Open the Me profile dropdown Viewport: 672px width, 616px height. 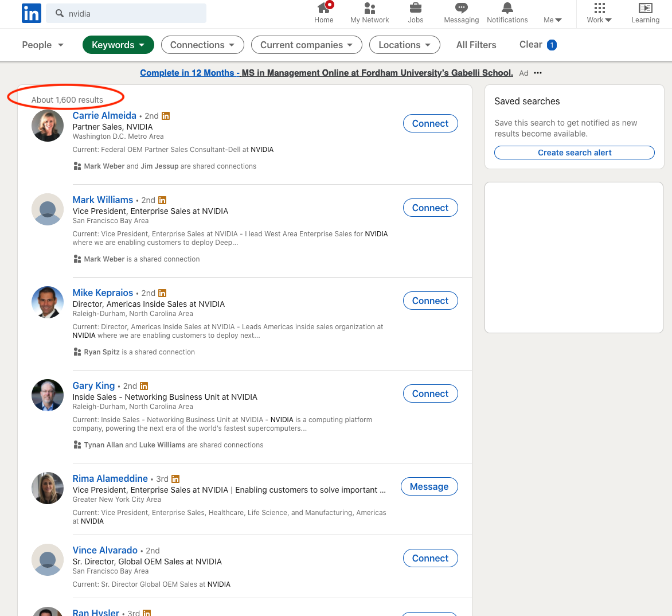(x=552, y=20)
